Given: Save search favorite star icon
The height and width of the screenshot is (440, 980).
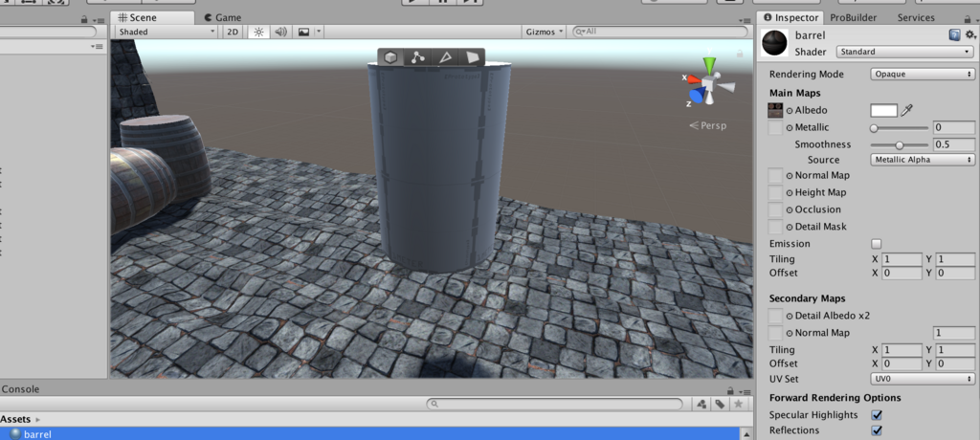Looking at the screenshot, I should pyautogui.click(x=738, y=405).
